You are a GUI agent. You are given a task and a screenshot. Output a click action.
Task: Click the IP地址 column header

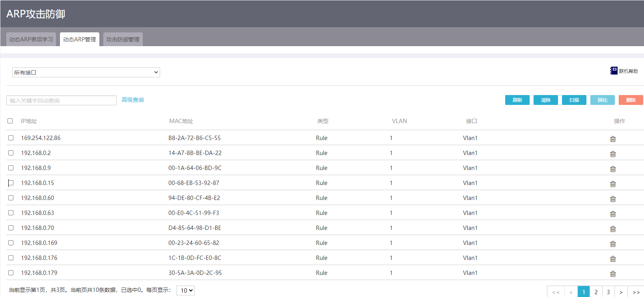pyautogui.click(x=29, y=121)
